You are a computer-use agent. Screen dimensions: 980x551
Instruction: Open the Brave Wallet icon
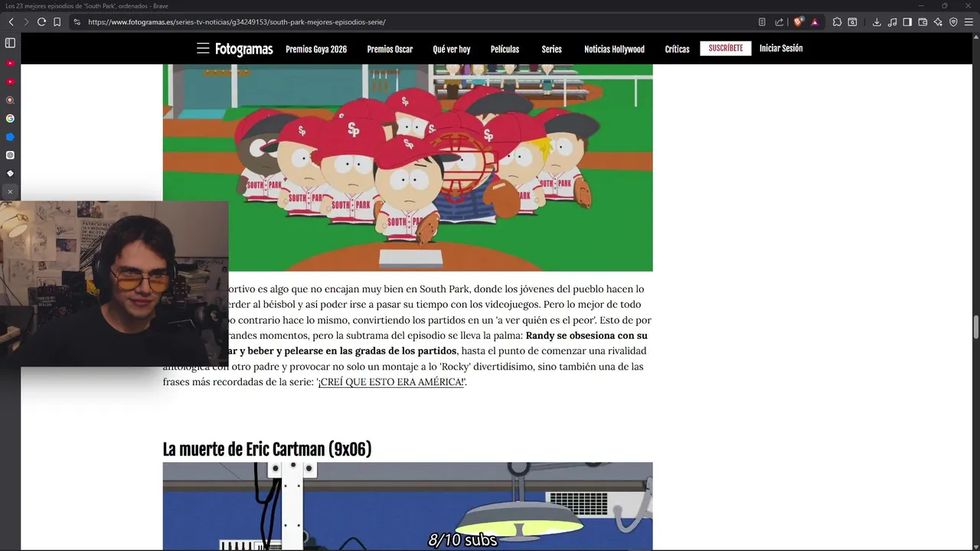click(923, 22)
